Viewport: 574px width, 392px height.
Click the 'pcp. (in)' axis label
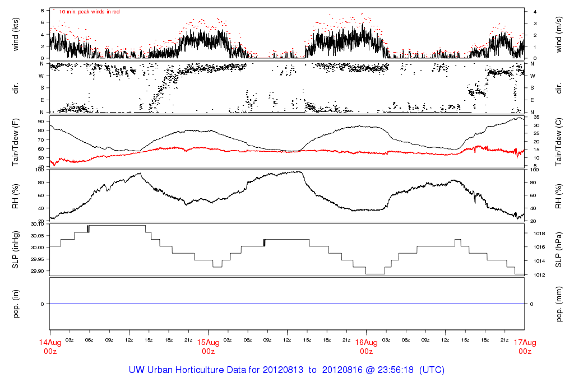(x=15, y=304)
